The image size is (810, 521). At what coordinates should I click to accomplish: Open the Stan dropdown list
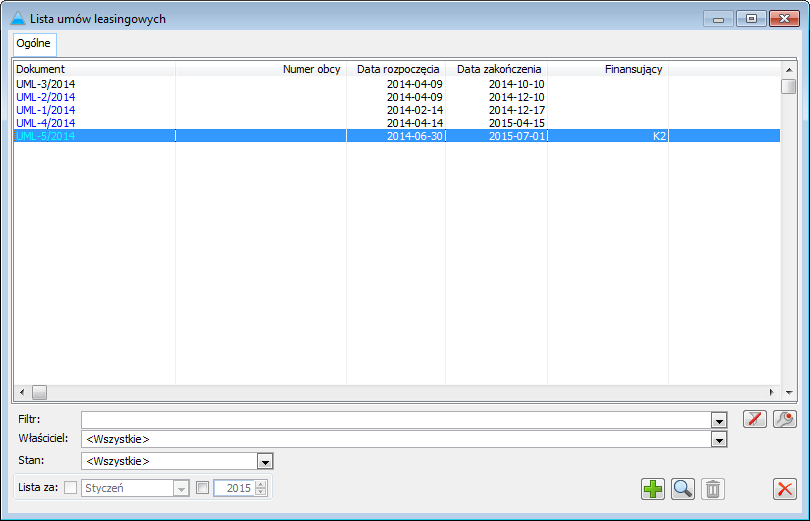coord(265,462)
